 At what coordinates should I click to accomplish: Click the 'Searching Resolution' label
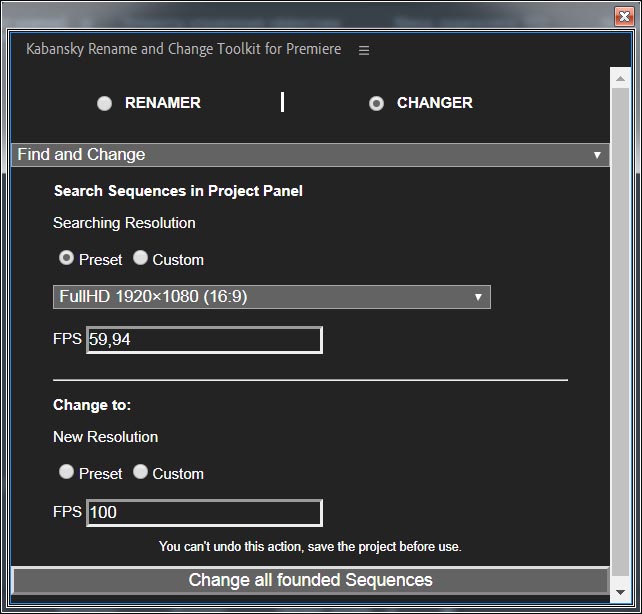(x=124, y=223)
